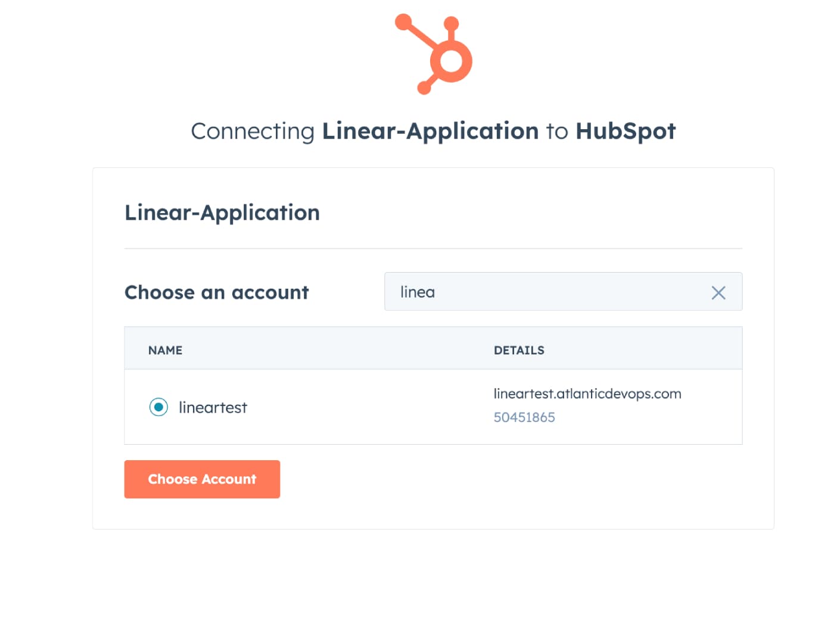Select the lineartest radio button
Viewport: 840px width, 631px height.
(158, 407)
